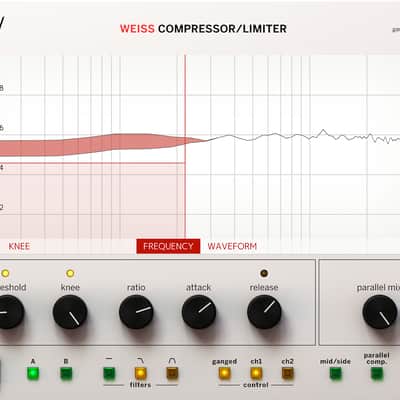Click the flat filter line symbol
The width and height of the screenshot is (400, 400).
[x=109, y=359]
